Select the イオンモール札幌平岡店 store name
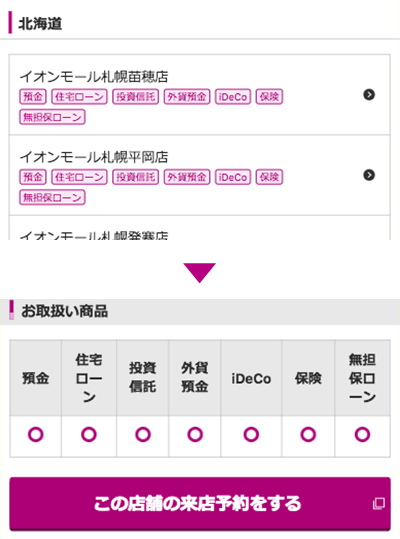 pyautogui.click(x=94, y=157)
